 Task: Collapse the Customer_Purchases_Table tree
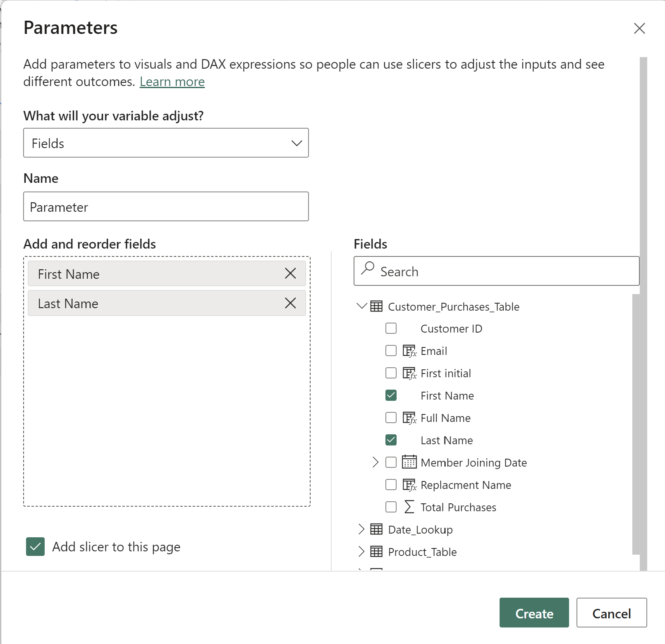tap(361, 306)
